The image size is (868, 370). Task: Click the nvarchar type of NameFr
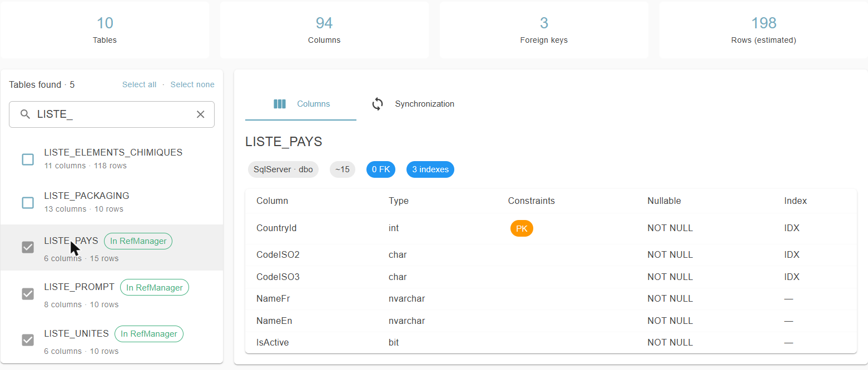point(407,298)
